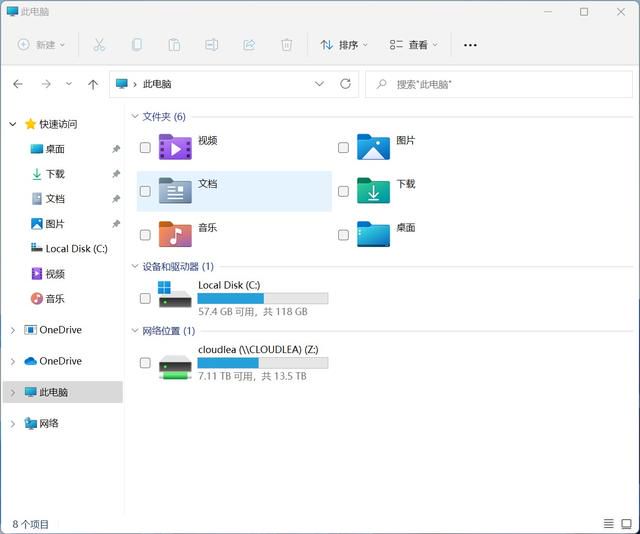Image resolution: width=640 pixels, height=534 pixels.
Task: Expand the first OneDrive tree node
Action: point(13,330)
